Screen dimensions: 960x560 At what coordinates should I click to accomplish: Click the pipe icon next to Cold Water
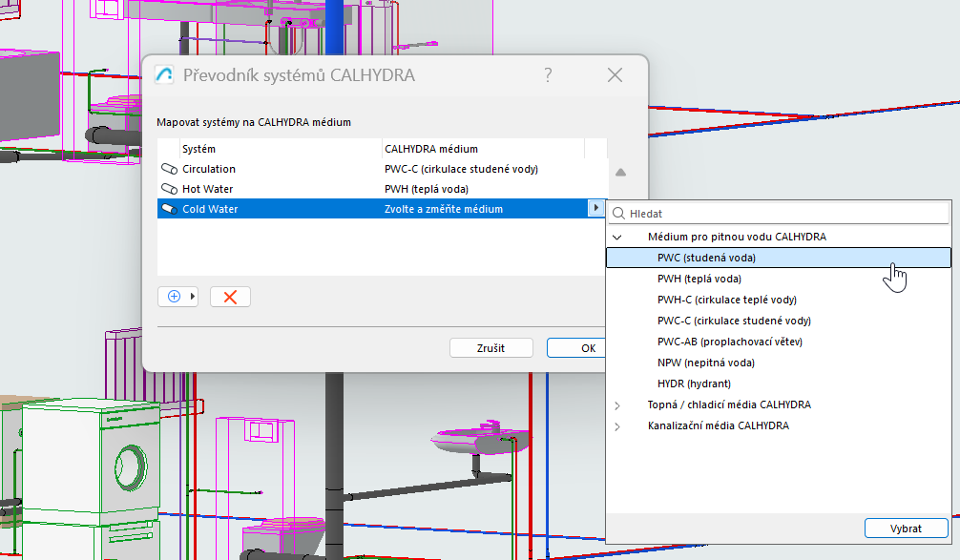coord(169,209)
